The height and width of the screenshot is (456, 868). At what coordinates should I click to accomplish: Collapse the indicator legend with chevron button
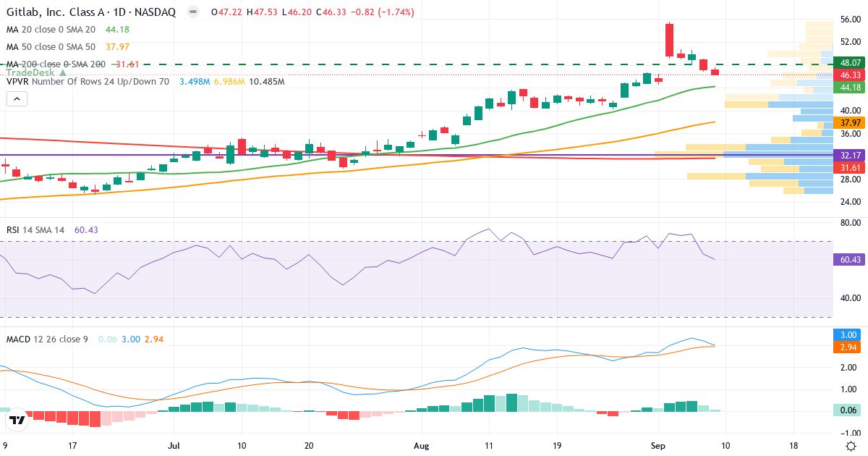tap(16, 98)
